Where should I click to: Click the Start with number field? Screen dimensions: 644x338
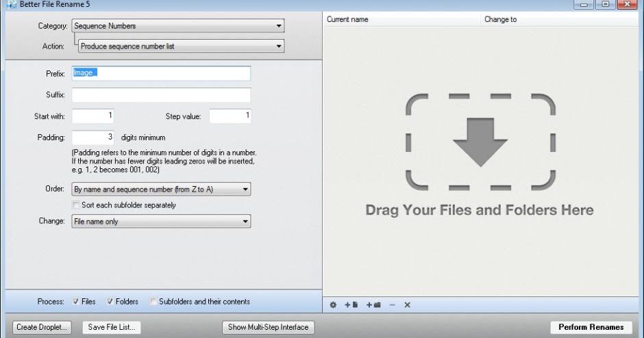pos(92,116)
